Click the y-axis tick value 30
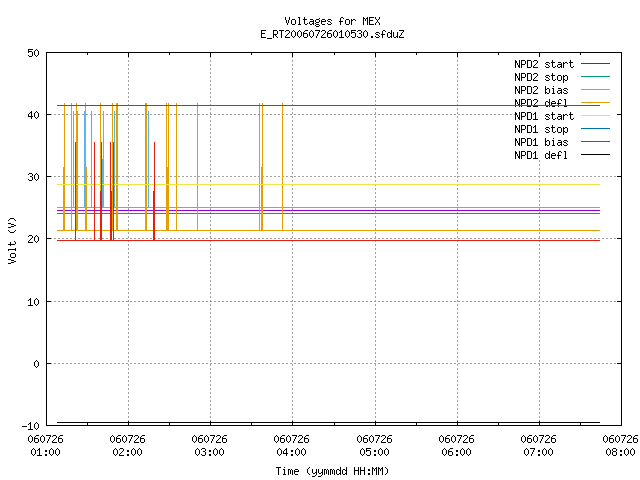This screenshot has height=480, width=640. (33, 177)
